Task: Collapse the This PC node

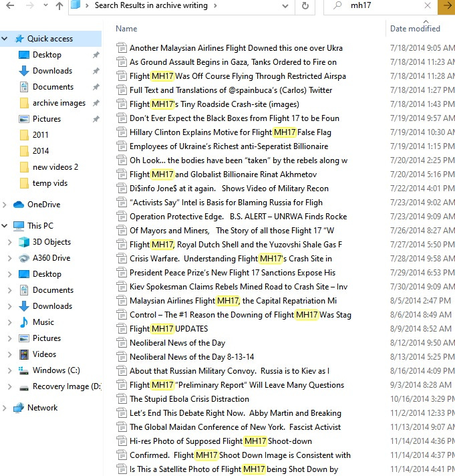Action: point(5,226)
